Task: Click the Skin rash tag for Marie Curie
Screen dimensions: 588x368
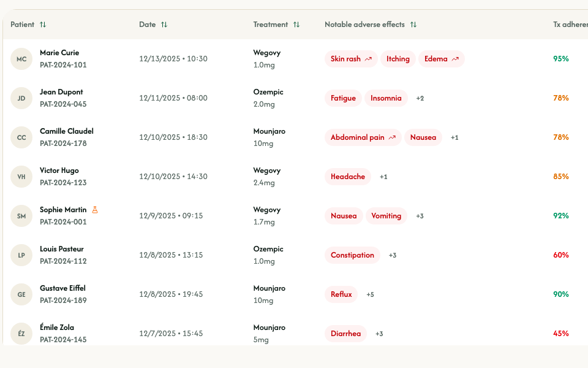Action: coord(351,59)
